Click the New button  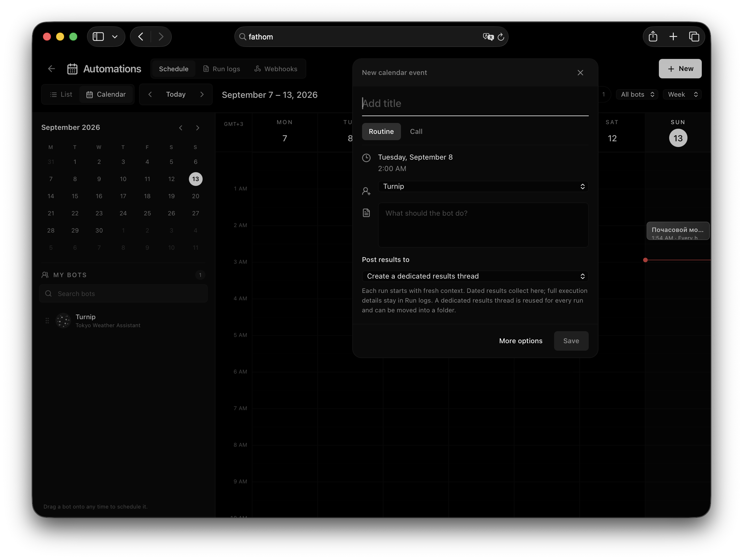pos(680,69)
